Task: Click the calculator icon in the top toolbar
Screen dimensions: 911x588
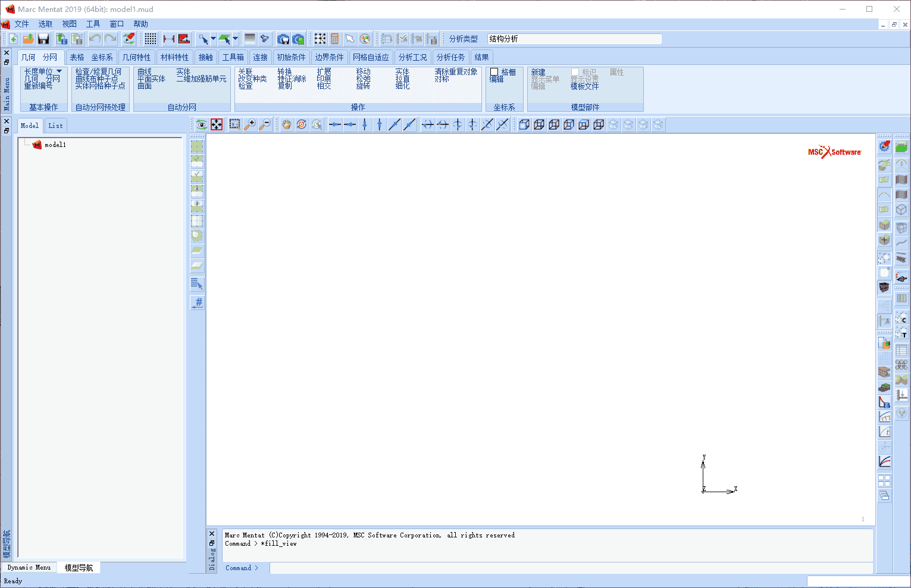Action: click(x=335, y=39)
